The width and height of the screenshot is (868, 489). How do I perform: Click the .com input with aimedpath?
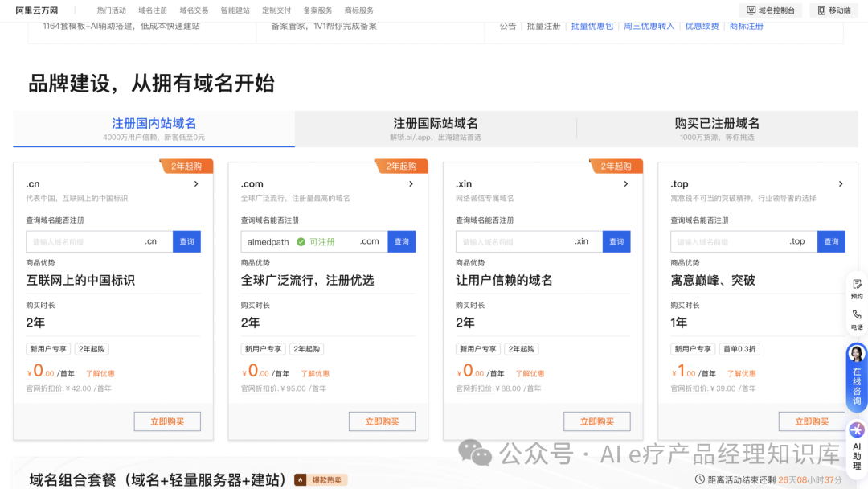(x=314, y=241)
